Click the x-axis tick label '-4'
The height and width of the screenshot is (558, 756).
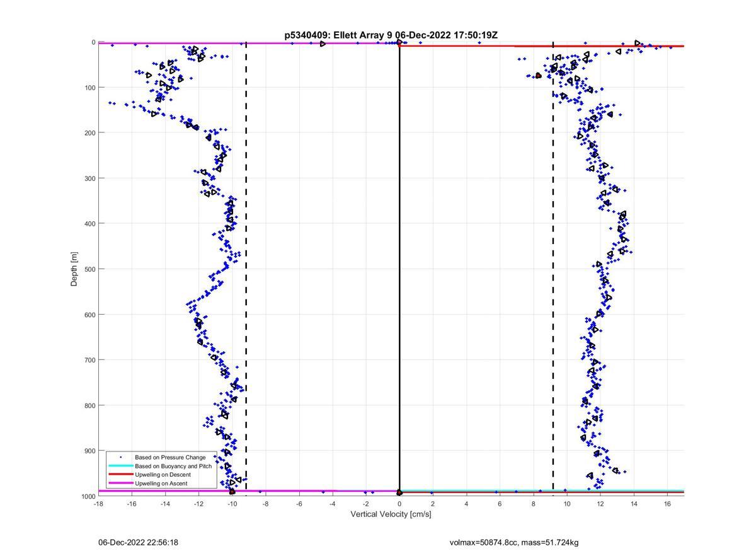click(332, 504)
